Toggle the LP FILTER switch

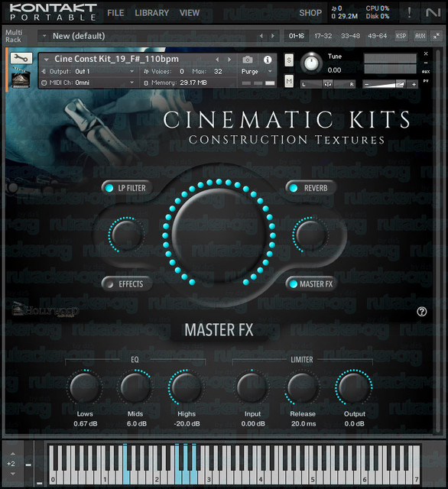[126, 188]
